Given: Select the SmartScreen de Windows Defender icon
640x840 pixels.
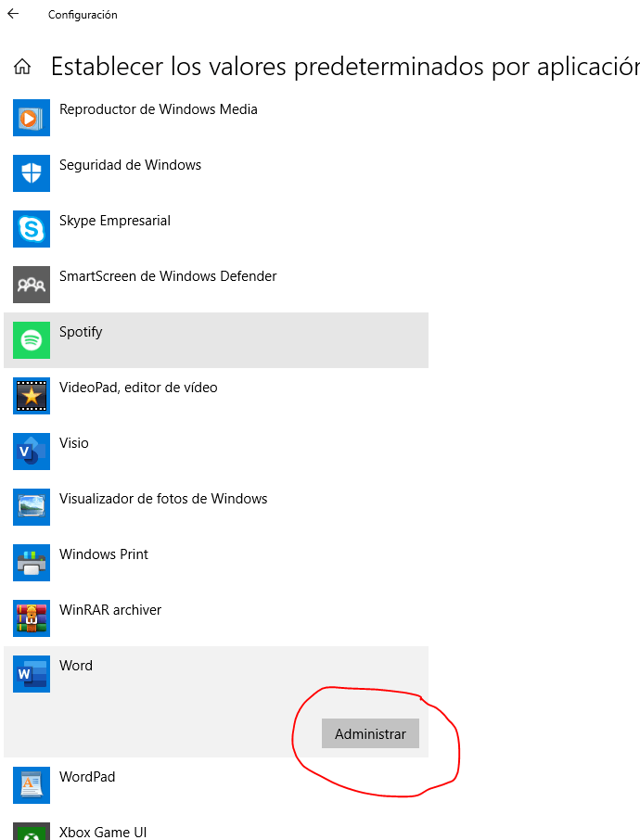Looking at the screenshot, I should click(x=32, y=285).
